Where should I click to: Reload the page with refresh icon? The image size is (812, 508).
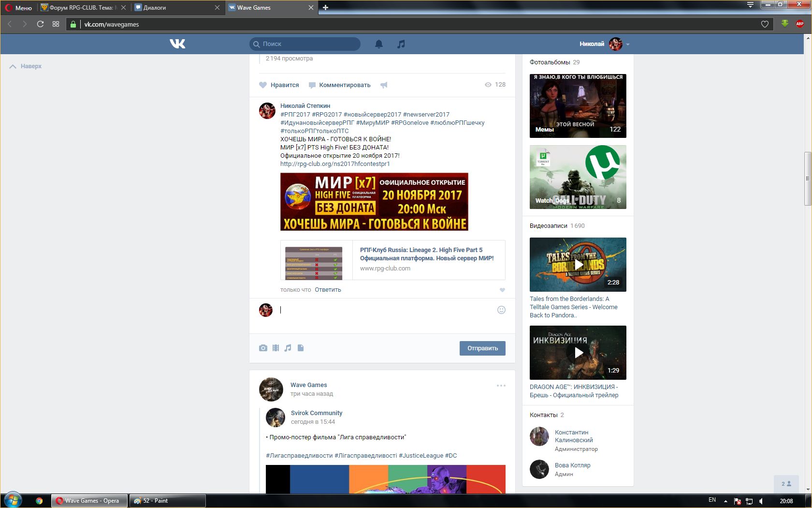coord(40,24)
